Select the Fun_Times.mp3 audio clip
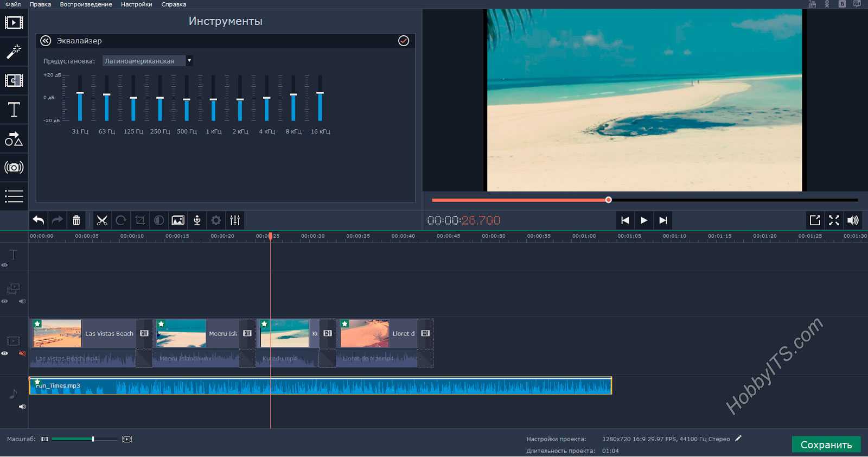 [x=320, y=386]
